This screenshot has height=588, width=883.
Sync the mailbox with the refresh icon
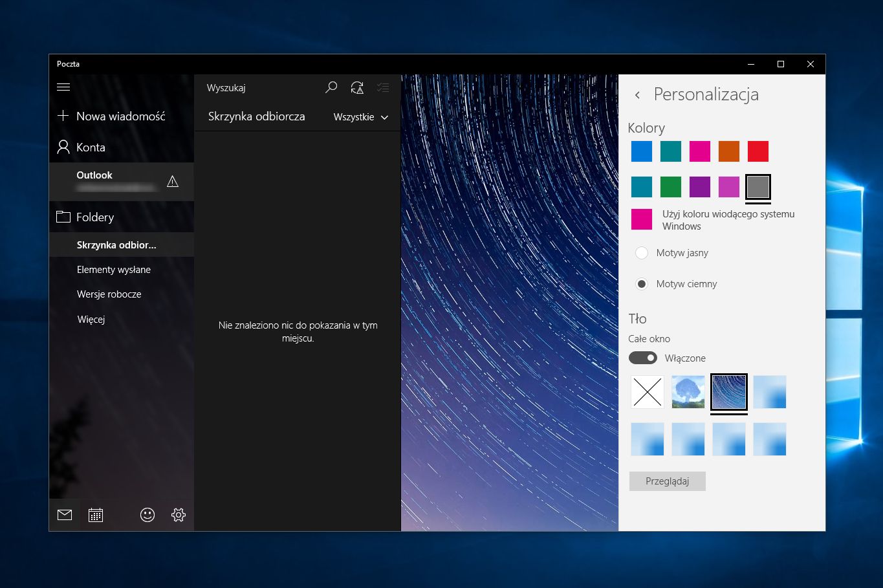pos(357,87)
